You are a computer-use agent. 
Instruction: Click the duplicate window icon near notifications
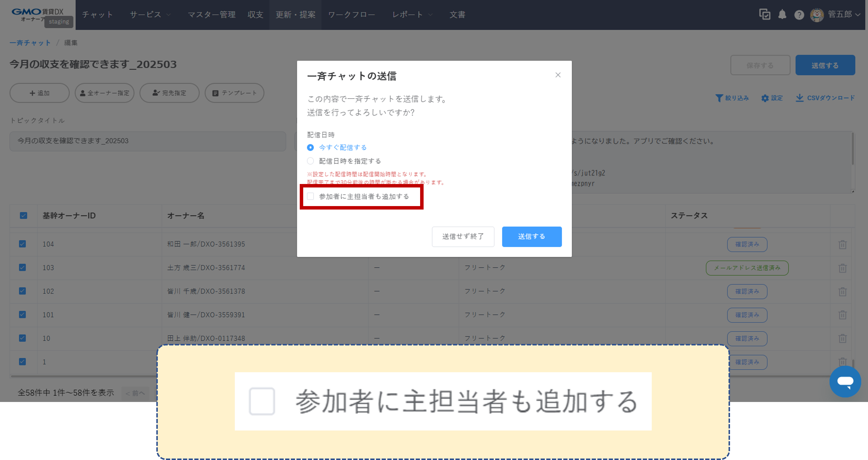coord(765,14)
